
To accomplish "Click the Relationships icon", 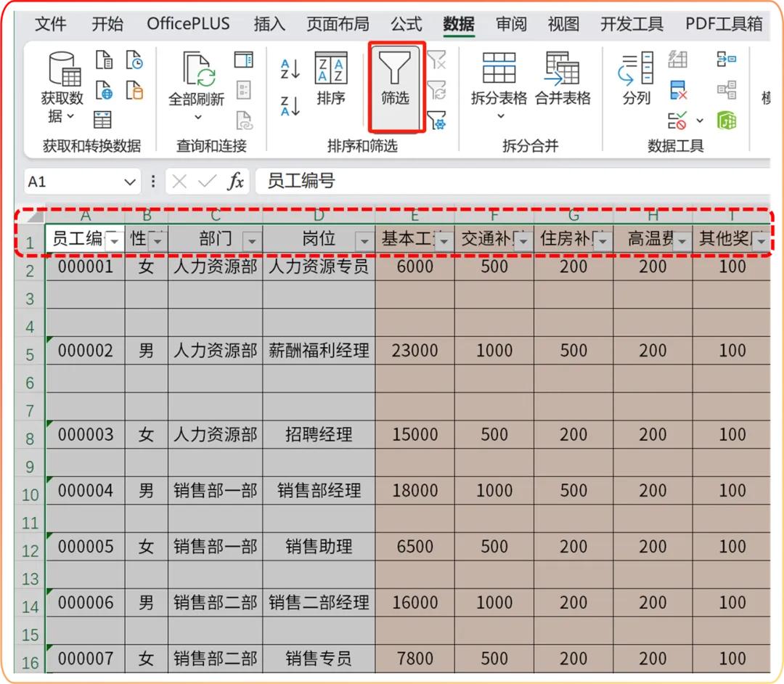I will click(726, 90).
